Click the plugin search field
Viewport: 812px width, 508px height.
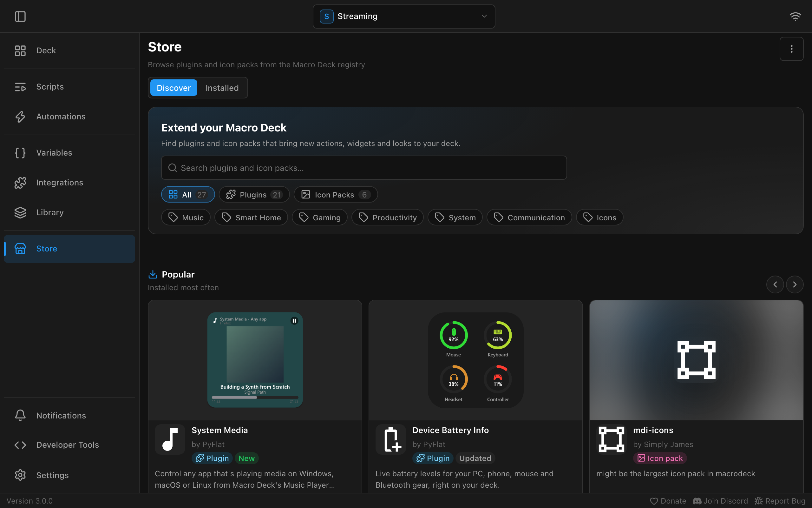click(364, 168)
